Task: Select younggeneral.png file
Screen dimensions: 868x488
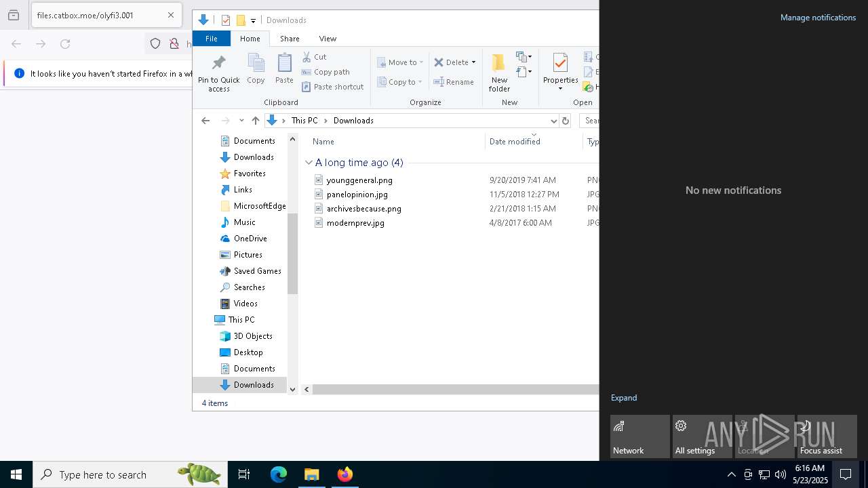Action: tap(359, 180)
